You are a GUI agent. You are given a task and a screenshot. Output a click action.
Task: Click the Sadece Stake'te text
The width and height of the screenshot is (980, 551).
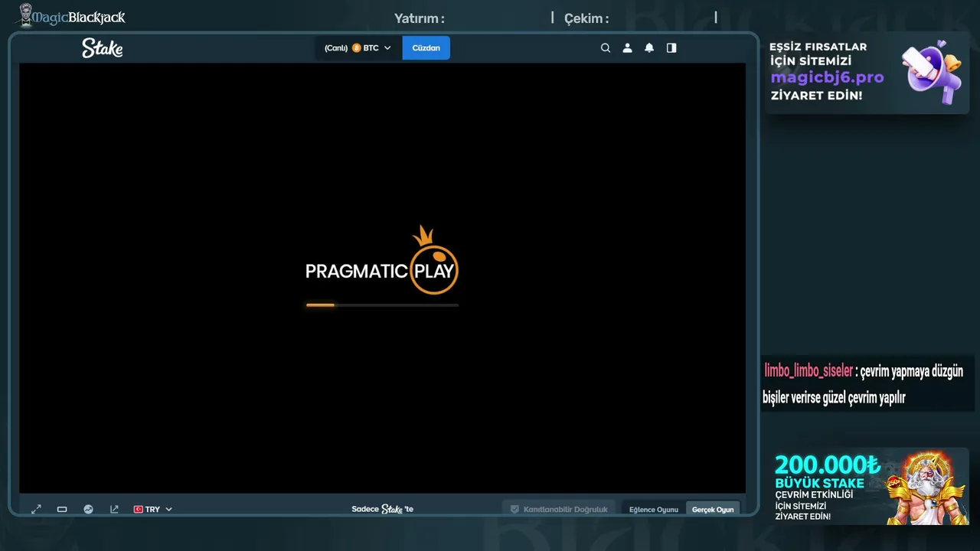(382, 509)
